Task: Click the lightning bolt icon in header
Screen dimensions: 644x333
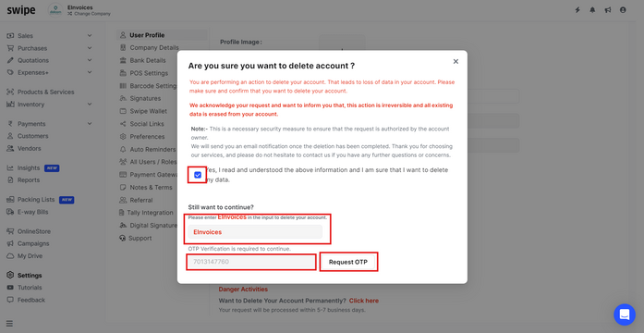Action: point(577,10)
